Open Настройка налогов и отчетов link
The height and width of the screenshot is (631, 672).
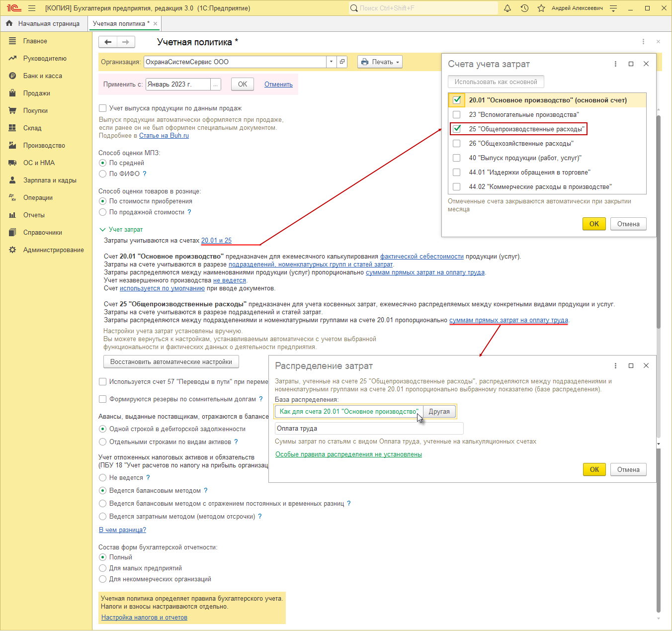click(x=144, y=618)
